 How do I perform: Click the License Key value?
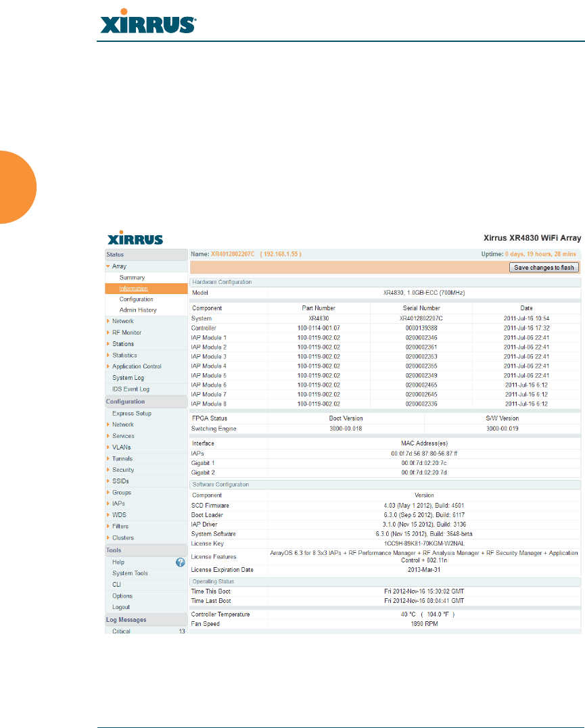(x=424, y=543)
